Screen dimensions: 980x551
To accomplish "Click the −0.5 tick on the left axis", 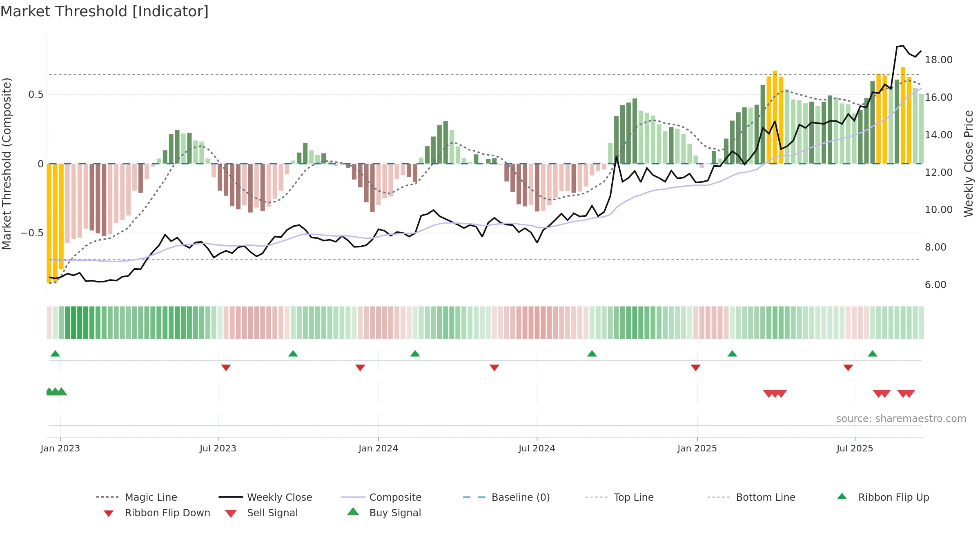I will click(32, 233).
